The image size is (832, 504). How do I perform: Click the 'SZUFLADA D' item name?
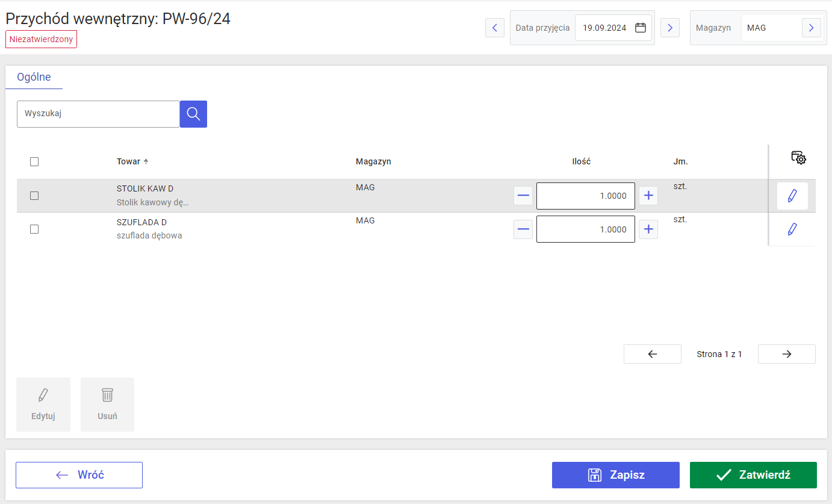click(141, 222)
